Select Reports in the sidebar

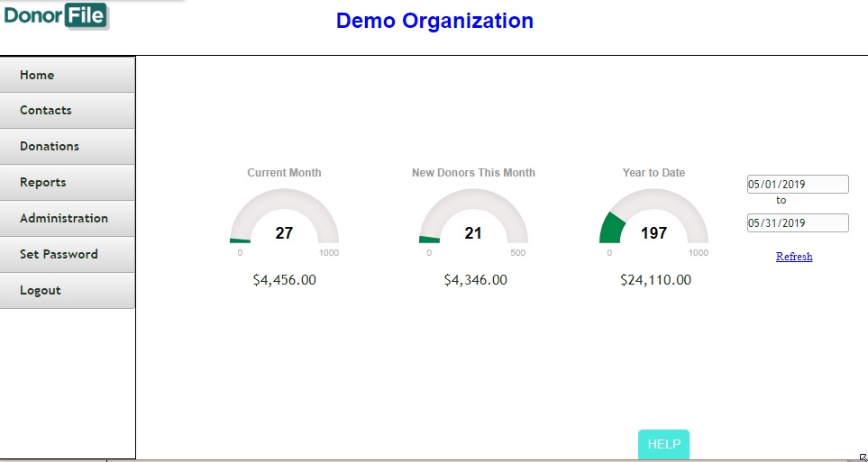click(x=68, y=183)
